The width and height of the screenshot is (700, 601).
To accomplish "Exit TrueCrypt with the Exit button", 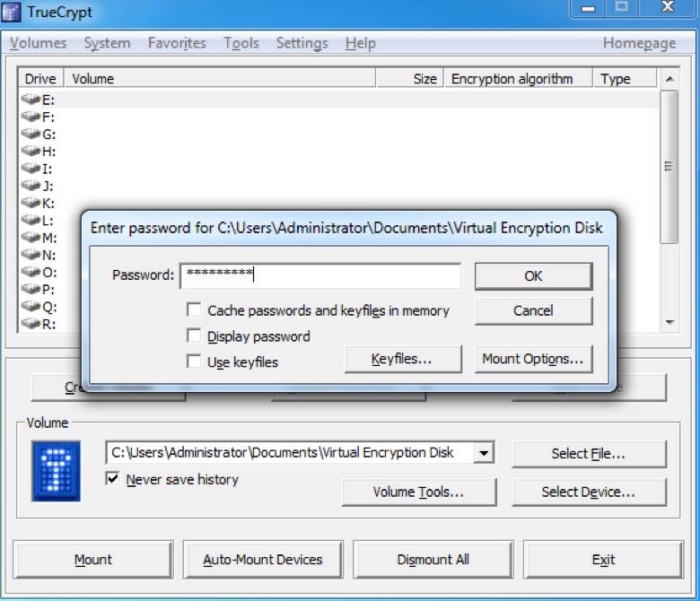I will point(603,560).
